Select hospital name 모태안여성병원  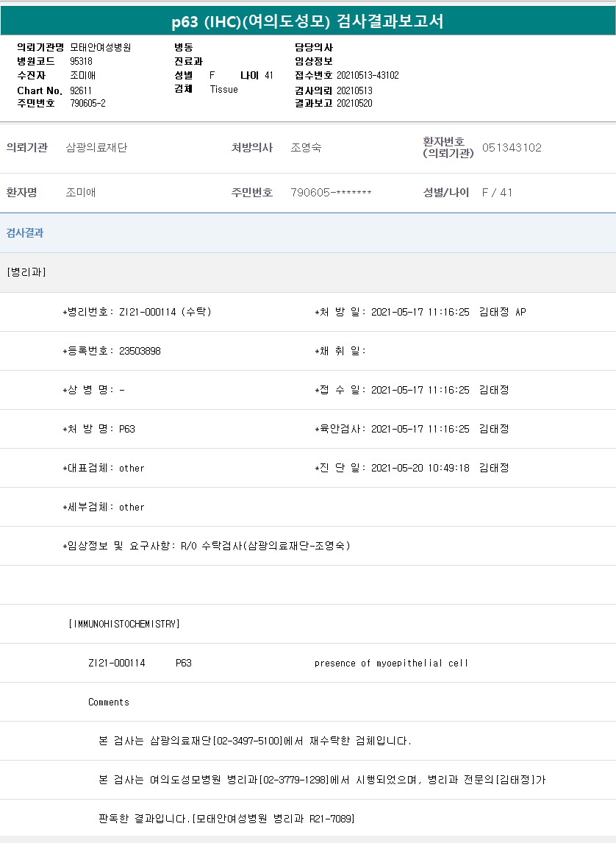tap(100, 47)
